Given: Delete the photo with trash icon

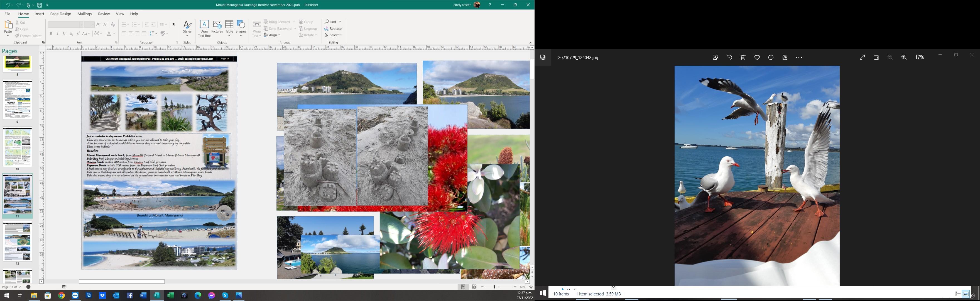Looking at the screenshot, I should coord(743,57).
